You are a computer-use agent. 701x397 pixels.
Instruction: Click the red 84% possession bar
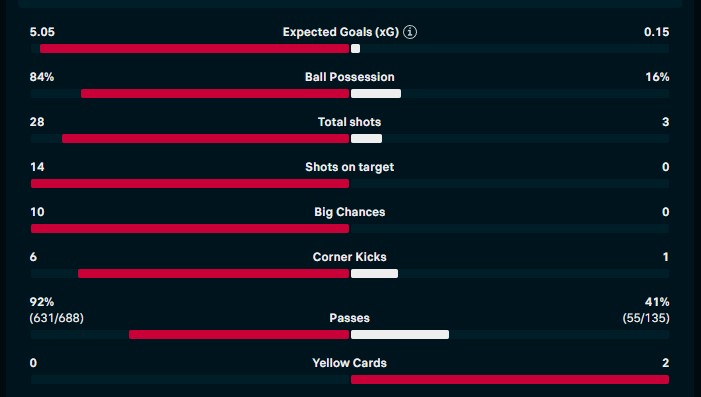[215, 93]
